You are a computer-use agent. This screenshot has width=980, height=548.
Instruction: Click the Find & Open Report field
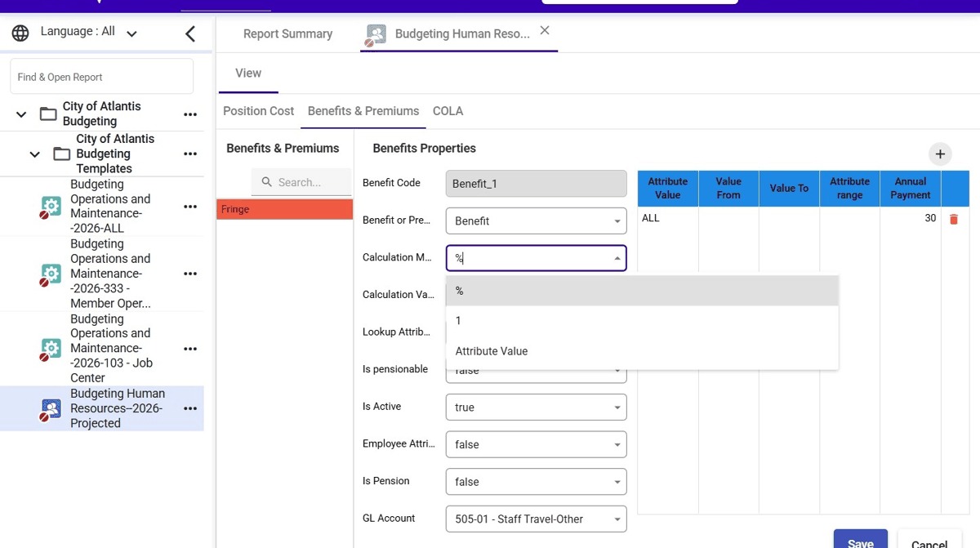(102, 77)
